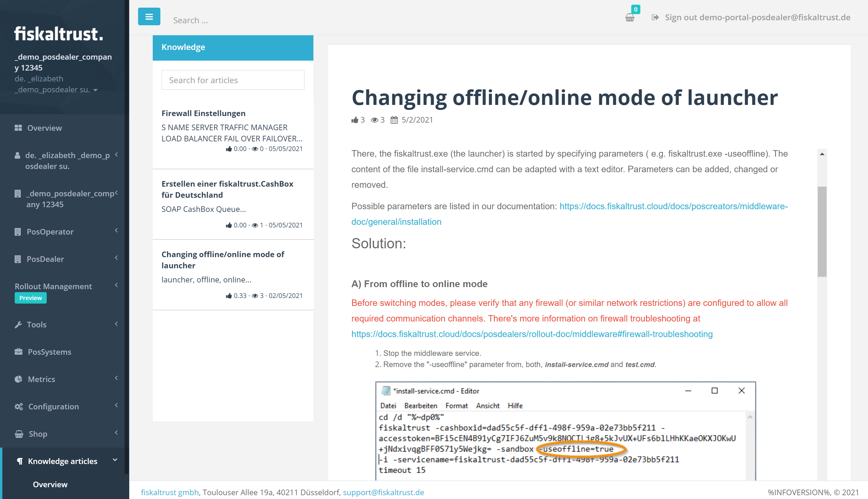Screen dimensions: 868x499
Task: Click the calendar icon beside 5/2/2021
Action: [x=394, y=120]
